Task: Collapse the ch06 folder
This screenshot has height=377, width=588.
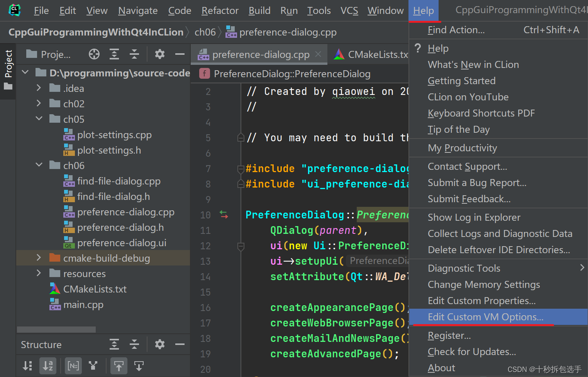Action: [39, 165]
